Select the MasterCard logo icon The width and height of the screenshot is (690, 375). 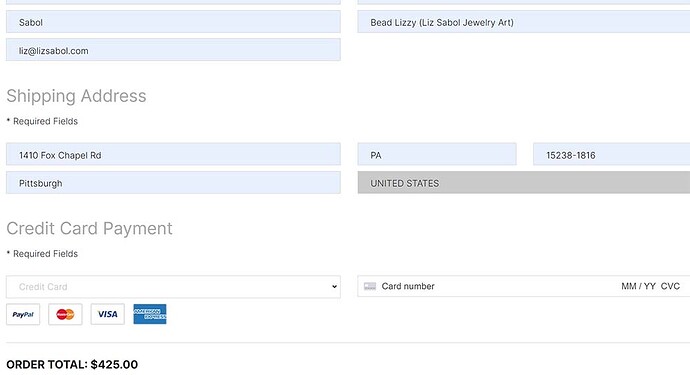tap(65, 314)
